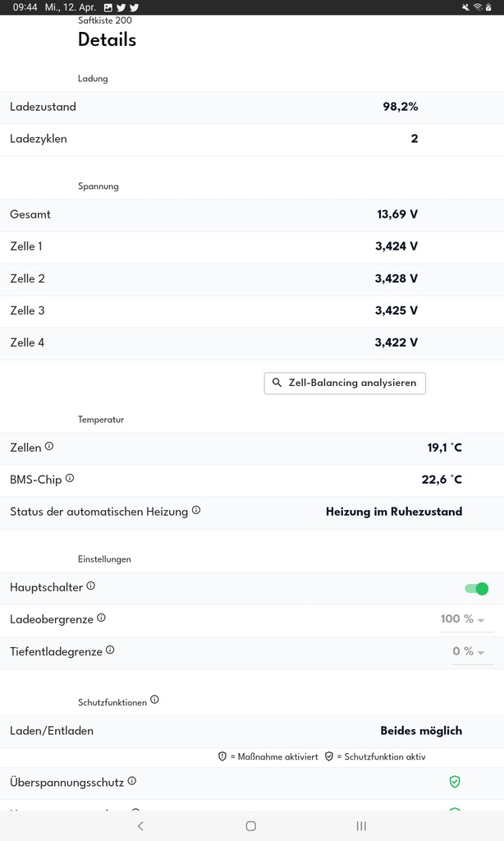Open recent apps navigation button
This screenshot has height=841, width=504.
(361, 826)
